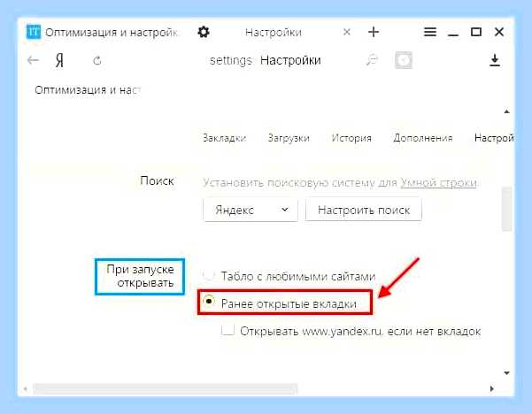The height and width of the screenshot is (414, 532).
Task: Click the horizontal scrollbar left arrow
Action: [26, 388]
